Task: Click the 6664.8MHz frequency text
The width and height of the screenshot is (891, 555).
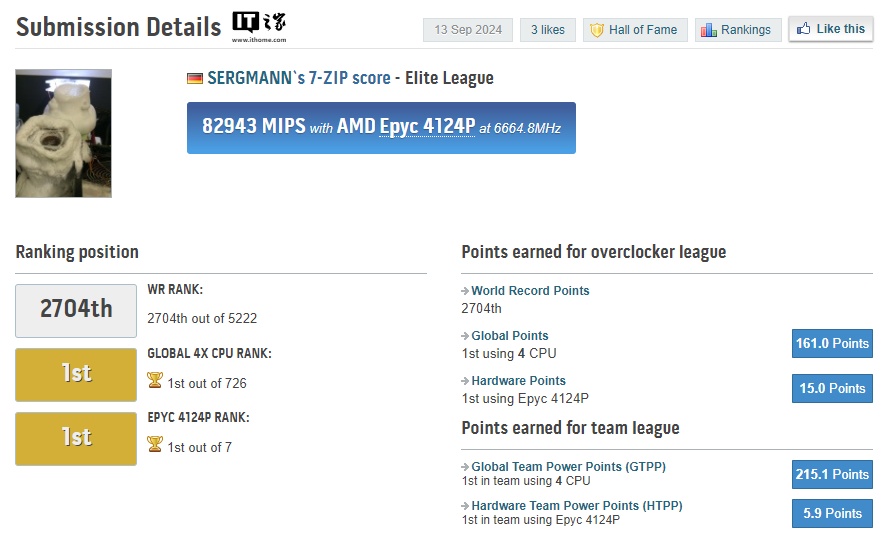Action: tap(527, 128)
